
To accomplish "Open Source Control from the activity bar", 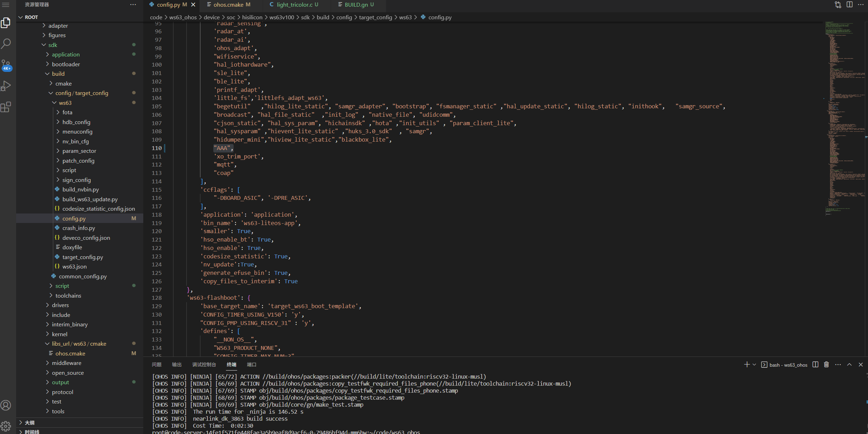I will pos(6,65).
